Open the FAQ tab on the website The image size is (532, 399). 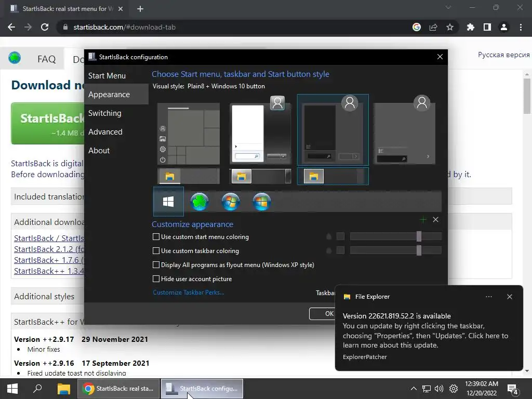pos(46,59)
